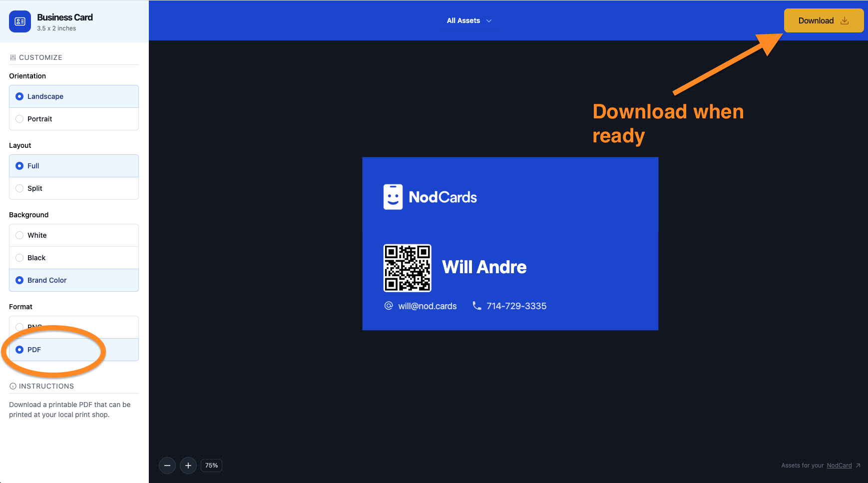Click the 75% zoom level box

211,466
